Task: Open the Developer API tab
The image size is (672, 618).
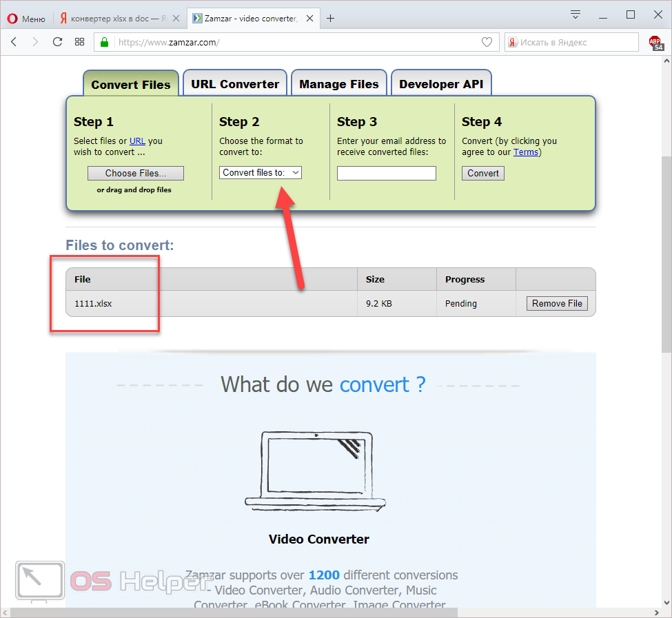Action: click(441, 84)
